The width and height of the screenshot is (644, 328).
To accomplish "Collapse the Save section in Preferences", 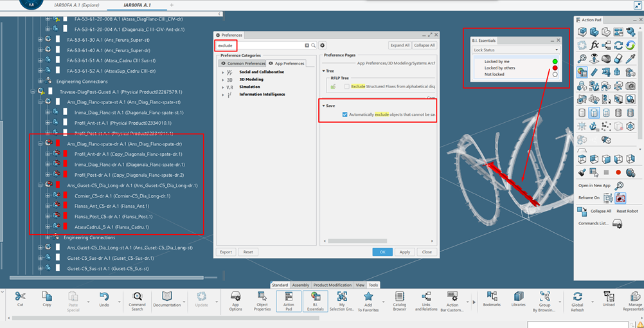I will pyautogui.click(x=324, y=105).
